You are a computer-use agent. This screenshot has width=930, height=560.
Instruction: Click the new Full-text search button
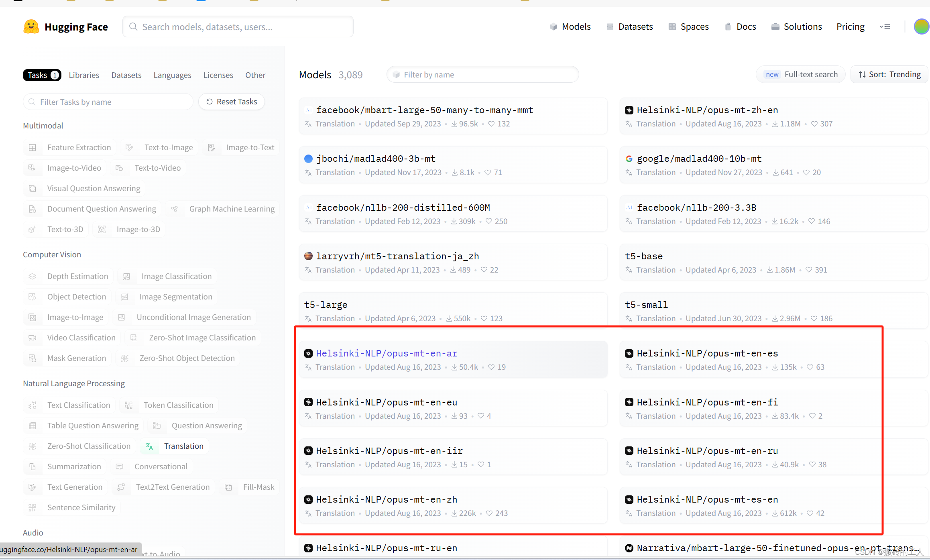[x=801, y=75]
